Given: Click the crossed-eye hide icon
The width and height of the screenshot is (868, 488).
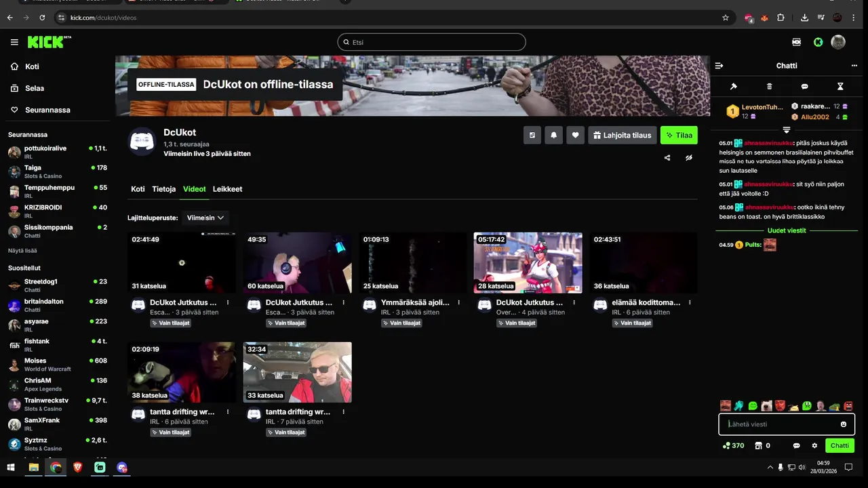Looking at the screenshot, I should [688, 158].
